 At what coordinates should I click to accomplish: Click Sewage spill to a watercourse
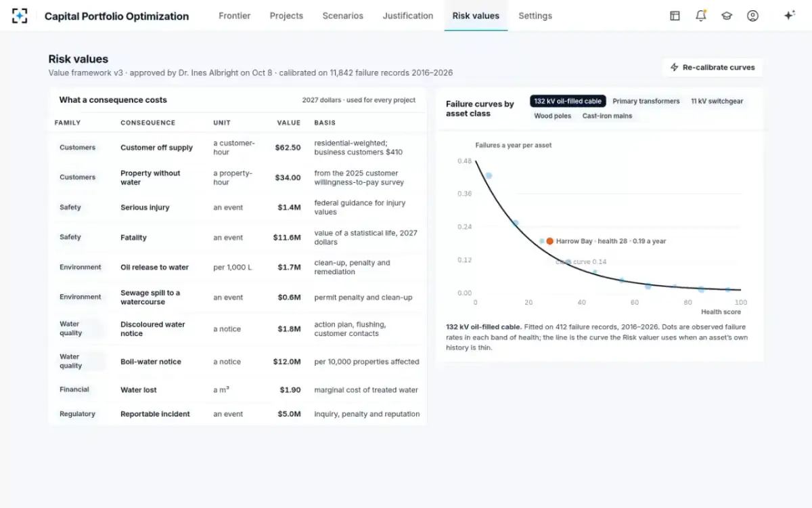tap(150, 297)
